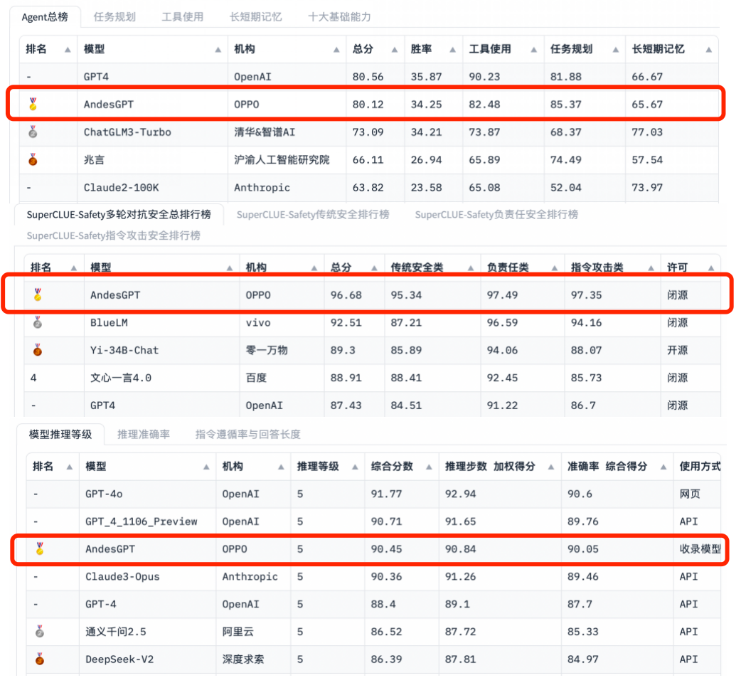
Task: Switch to the 推理准确率 tab
Action: 144,435
